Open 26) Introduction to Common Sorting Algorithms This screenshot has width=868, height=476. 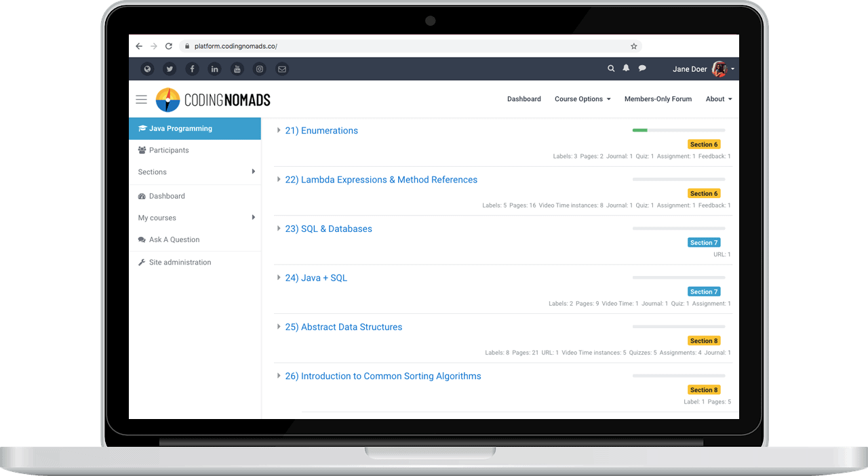click(383, 376)
